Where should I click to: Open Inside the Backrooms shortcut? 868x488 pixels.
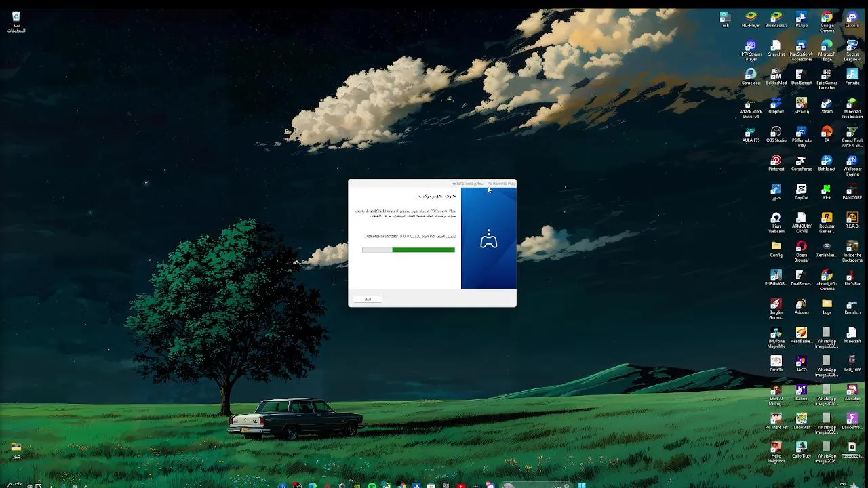coord(852,251)
